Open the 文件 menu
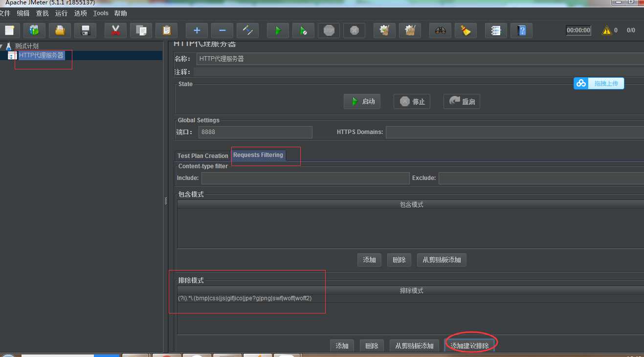Image resolution: width=644 pixels, height=357 pixels. (x=5, y=13)
